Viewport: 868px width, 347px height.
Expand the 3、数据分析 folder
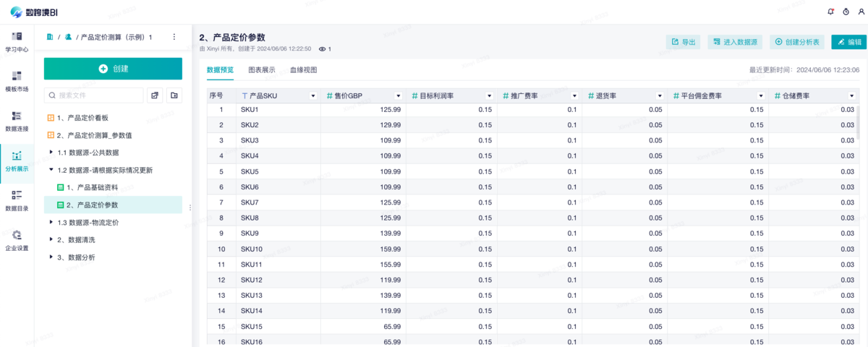click(x=51, y=257)
